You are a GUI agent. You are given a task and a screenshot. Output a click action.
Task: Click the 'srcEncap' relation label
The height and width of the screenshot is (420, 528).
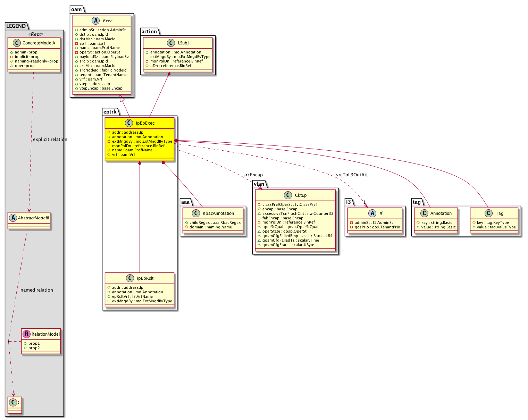[253, 175]
